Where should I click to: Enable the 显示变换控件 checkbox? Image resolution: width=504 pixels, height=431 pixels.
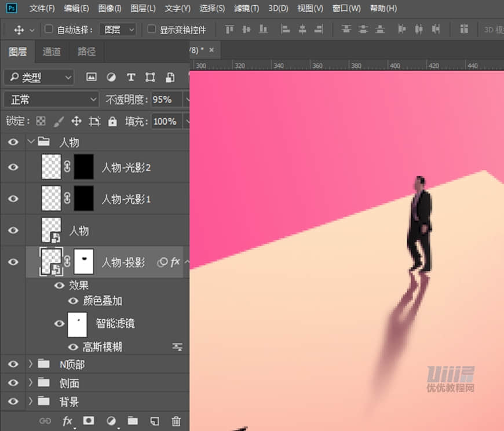point(152,30)
